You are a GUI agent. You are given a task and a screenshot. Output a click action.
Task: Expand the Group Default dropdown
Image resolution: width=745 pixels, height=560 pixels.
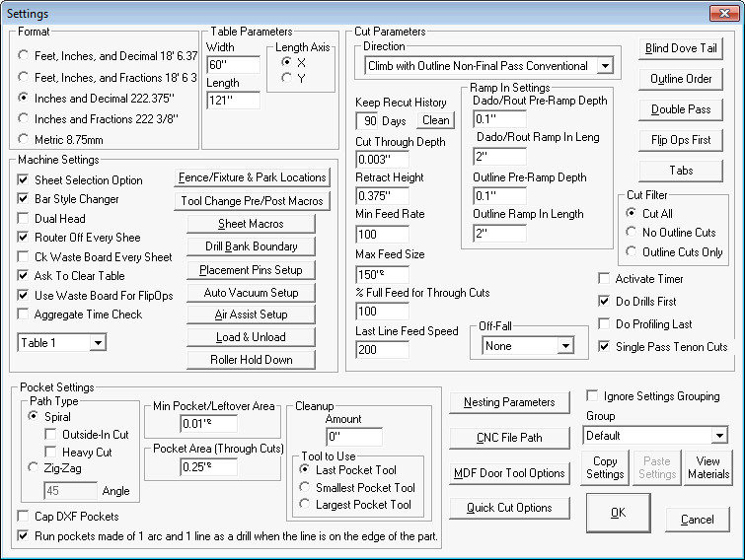tap(718, 436)
